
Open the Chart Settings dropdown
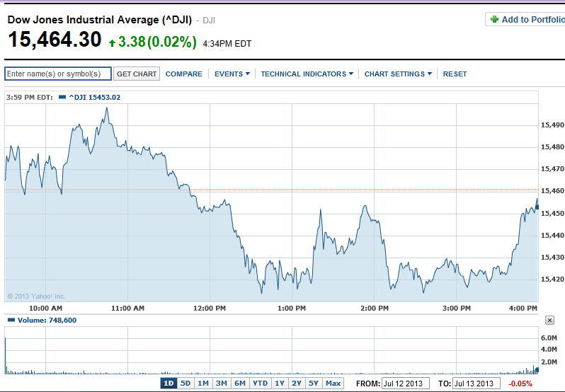397,74
